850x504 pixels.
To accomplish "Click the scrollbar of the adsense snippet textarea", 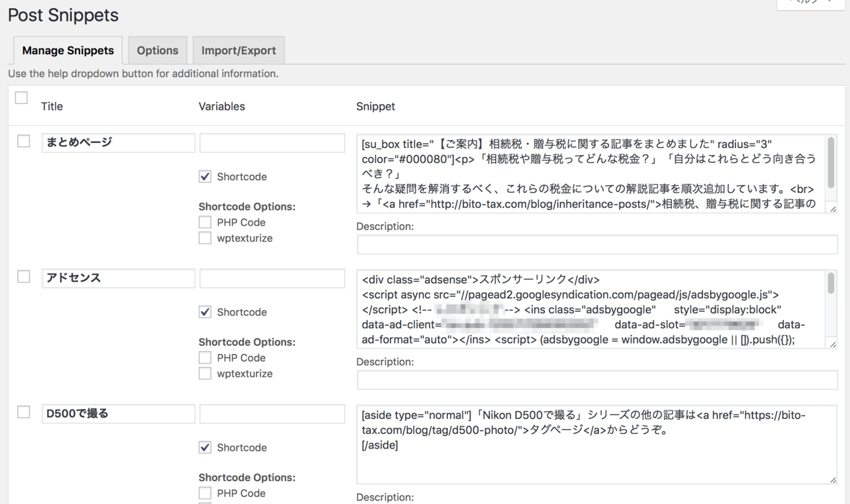I will [831, 282].
